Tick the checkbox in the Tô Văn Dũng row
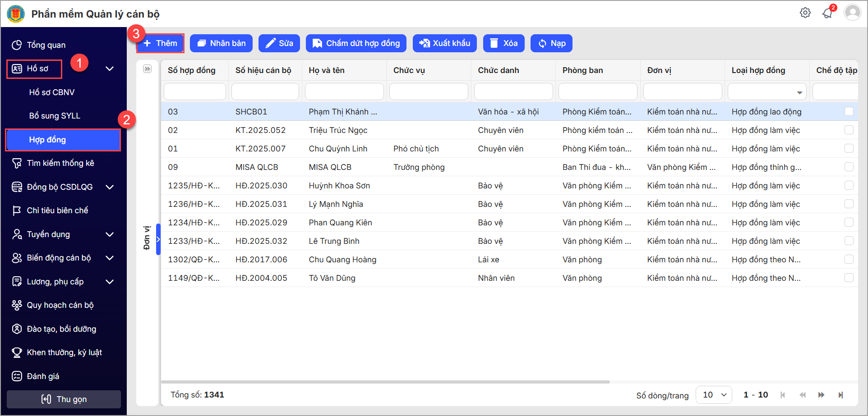The width and height of the screenshot is (868, 416). click(849, 278)
